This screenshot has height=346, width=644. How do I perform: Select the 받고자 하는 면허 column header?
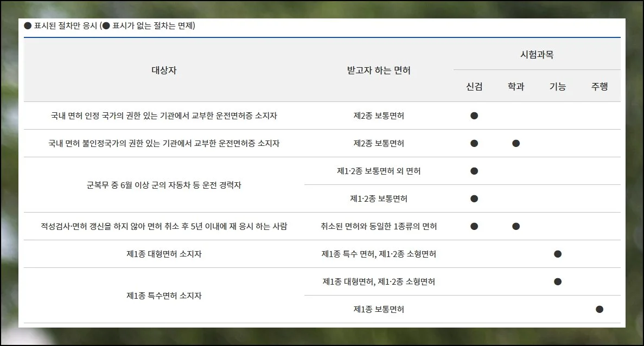[379, 71]
